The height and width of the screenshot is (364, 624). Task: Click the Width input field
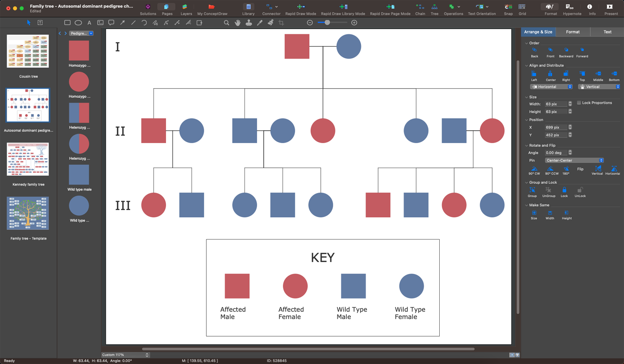[x=556, y=104]
